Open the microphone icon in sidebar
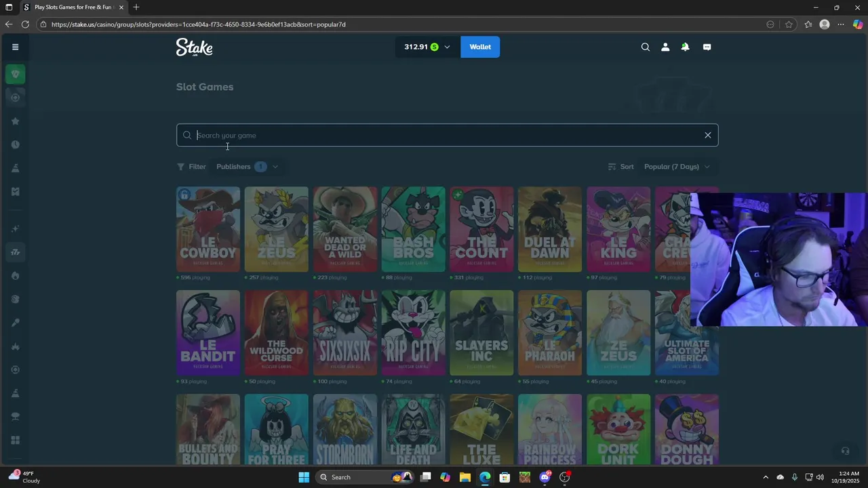868x488 pixels. [15, 323]
